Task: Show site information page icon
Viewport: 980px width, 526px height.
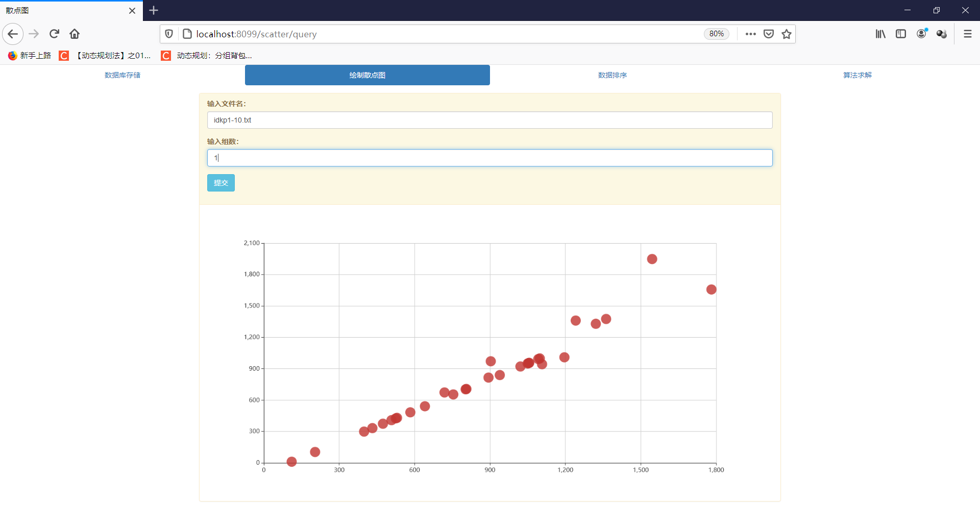Action: coord(187,34)
